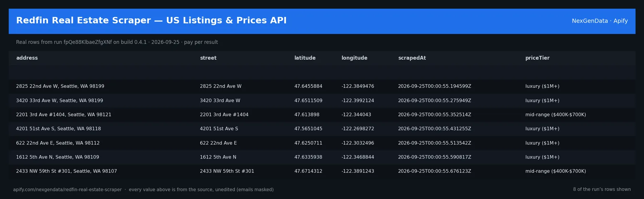Screen dimensions: 644x199
Task: Click timestamp 2026-09-25T00:00:55.676123Z
Action: [x=435, y=171]
